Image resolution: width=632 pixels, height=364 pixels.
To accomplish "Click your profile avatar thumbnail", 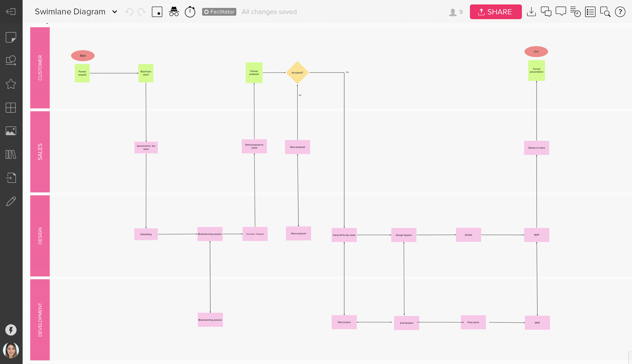I will point(11,350).
